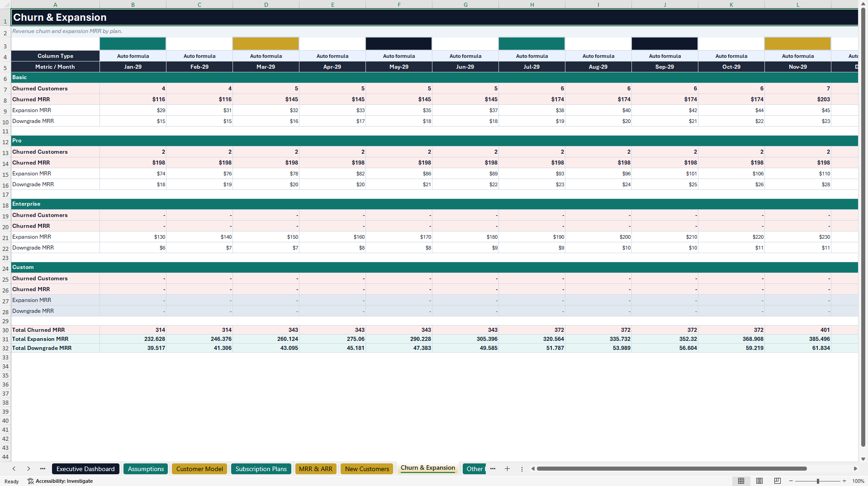Viewport: 868px width, 486px height.
Task: Click the Basic section header cell
Action: pos(434,77)
